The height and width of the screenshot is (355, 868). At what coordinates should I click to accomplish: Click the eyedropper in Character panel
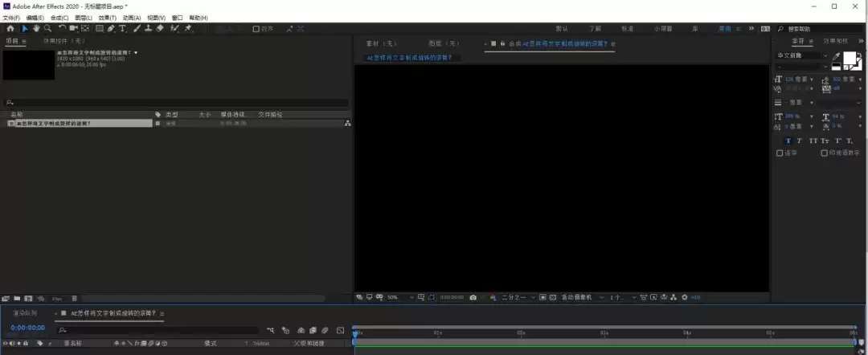pos(836,56)
